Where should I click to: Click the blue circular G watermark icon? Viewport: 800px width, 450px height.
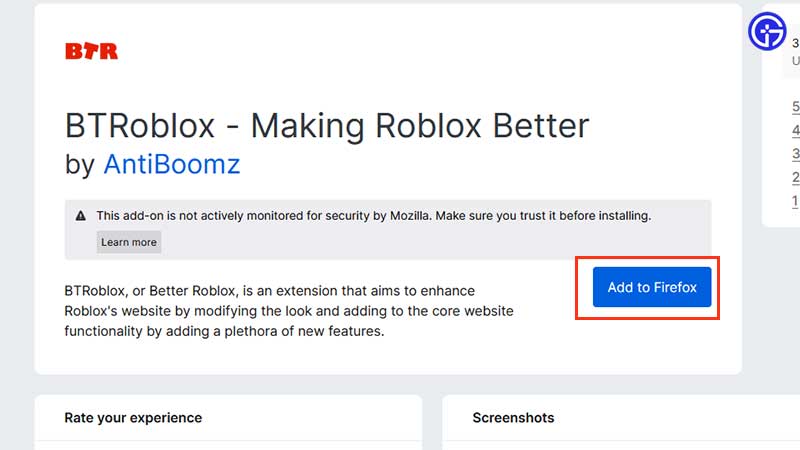[767, 32]
